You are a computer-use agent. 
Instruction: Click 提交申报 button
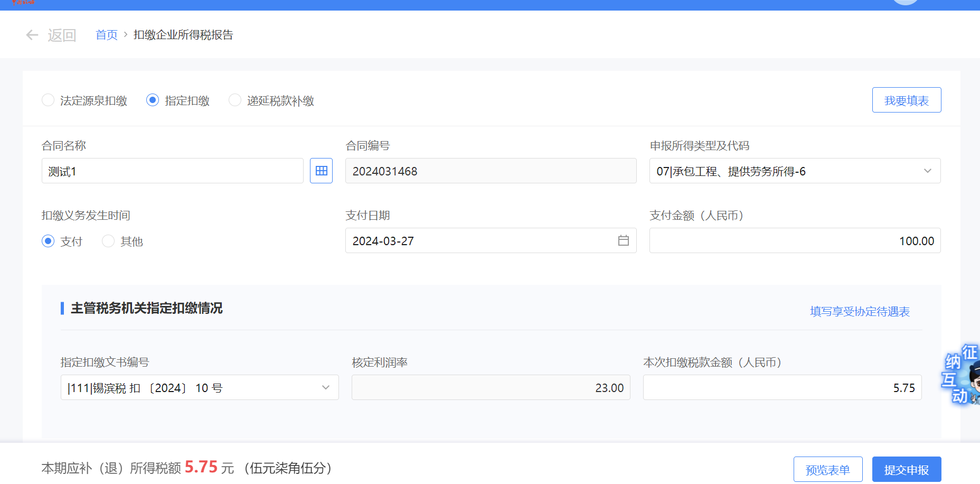coord(906,469)
